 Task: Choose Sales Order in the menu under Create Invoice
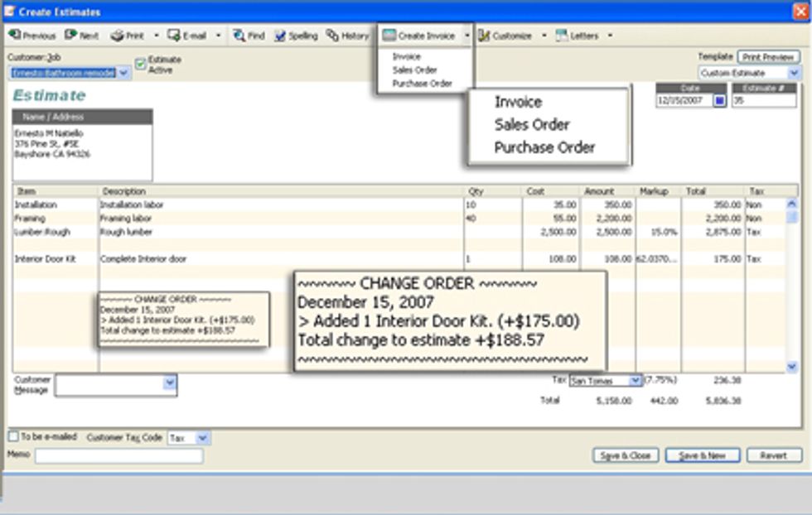coord(414,70)
